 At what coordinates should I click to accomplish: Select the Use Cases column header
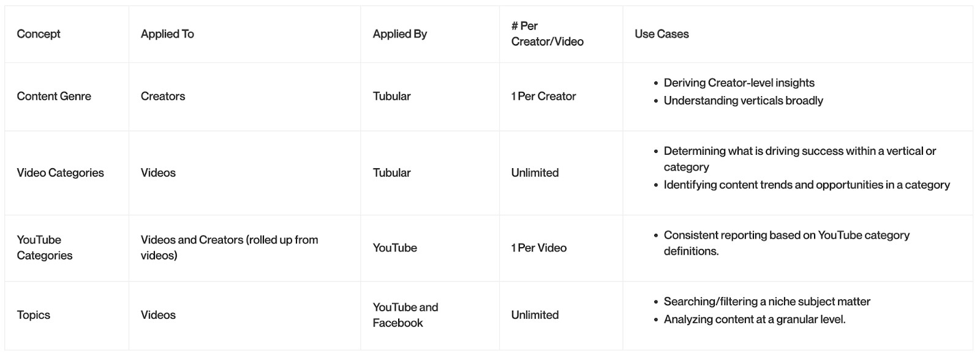click(x=661, y=34)
